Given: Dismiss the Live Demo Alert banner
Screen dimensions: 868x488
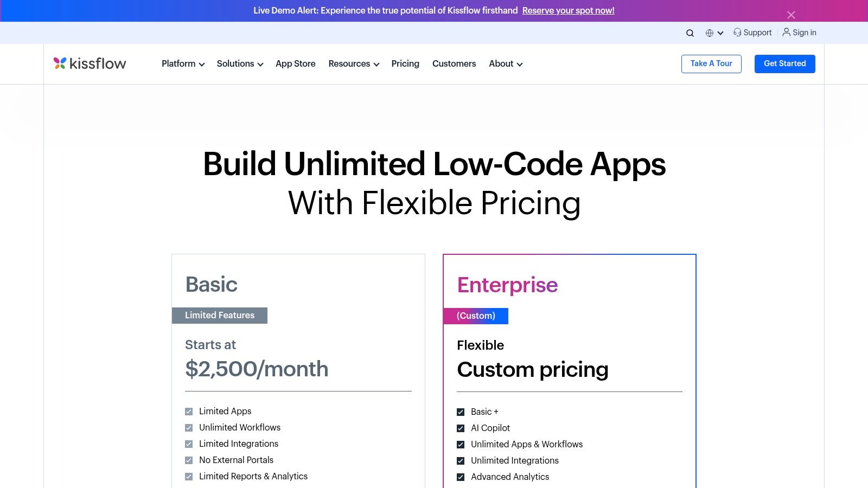Looking at the screenshot, I should [791, 15].
